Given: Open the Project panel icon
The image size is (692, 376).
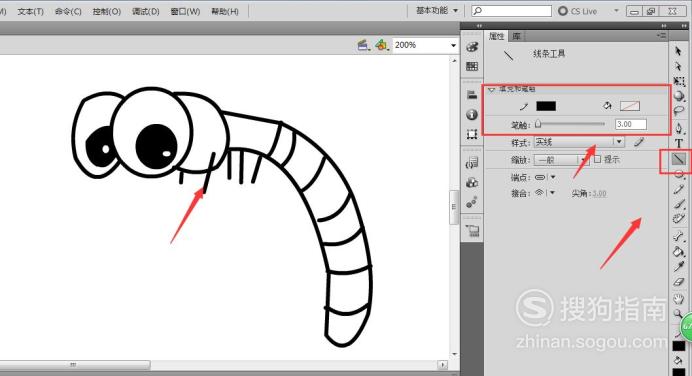Looking at the screenshot, I should (x=472, y=230).
